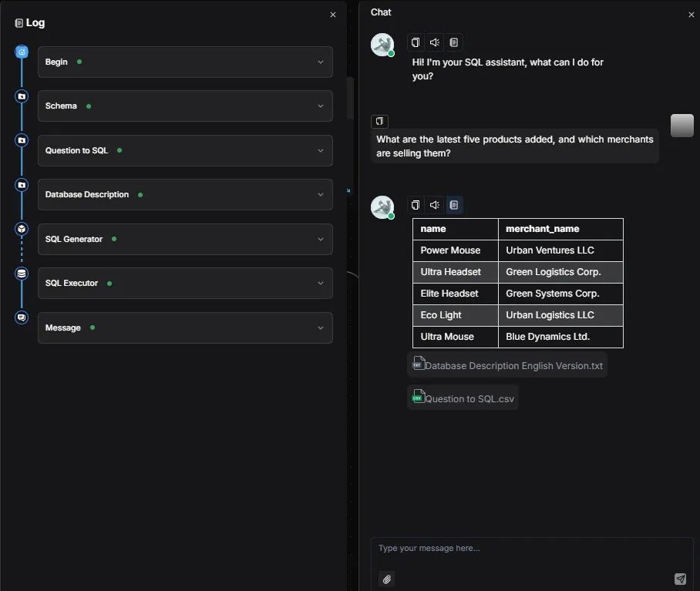
Task: Open the paperclip attachment icon in chat input
Action: click(x=386, y=579)
